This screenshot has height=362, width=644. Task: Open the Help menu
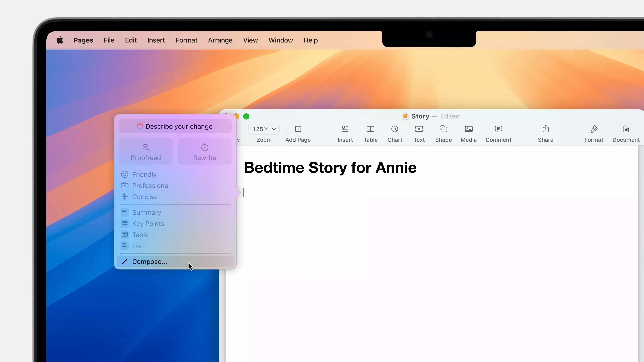[310, 40]
